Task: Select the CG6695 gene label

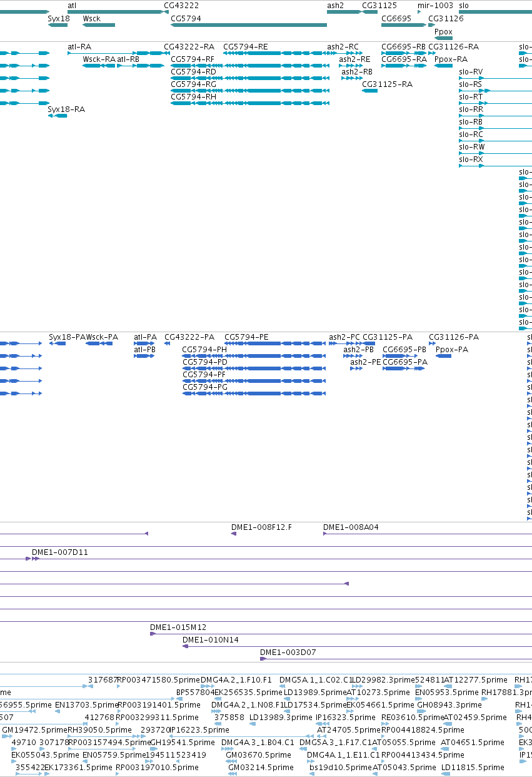Action: 396,19
